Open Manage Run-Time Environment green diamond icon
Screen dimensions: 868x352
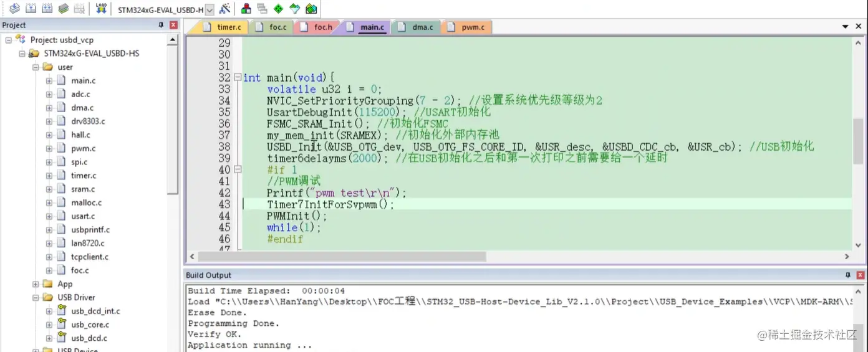(x=279, y=9)
